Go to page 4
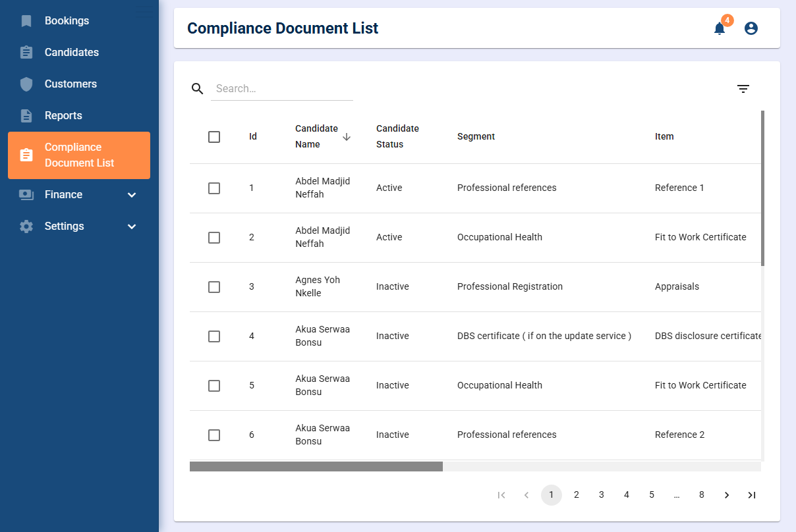The height and width of the screenshot is (532, 796). pos(627,495)
